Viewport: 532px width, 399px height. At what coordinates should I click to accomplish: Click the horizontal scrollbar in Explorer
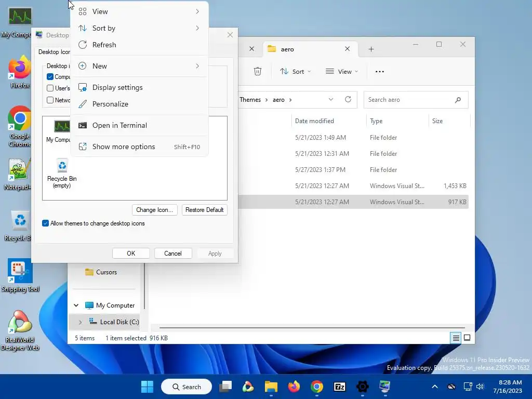(312, 328)
